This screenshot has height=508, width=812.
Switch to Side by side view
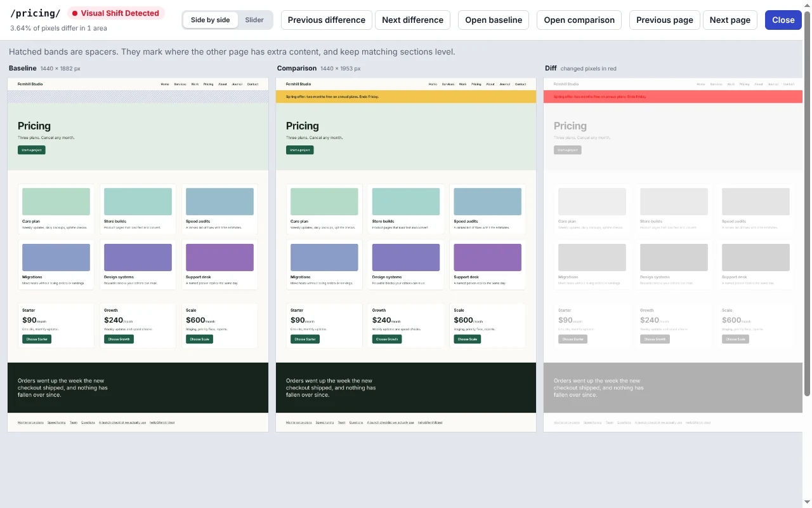pos(210,20)
